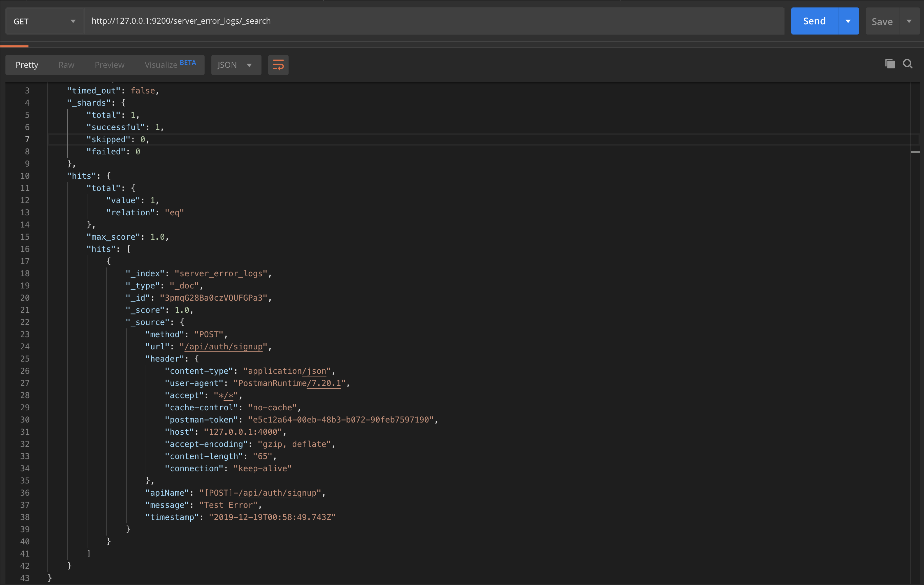Viewport: 924px width, 585px height.
Task: Click the "method" value "POST"
Action: click(209, 334)
